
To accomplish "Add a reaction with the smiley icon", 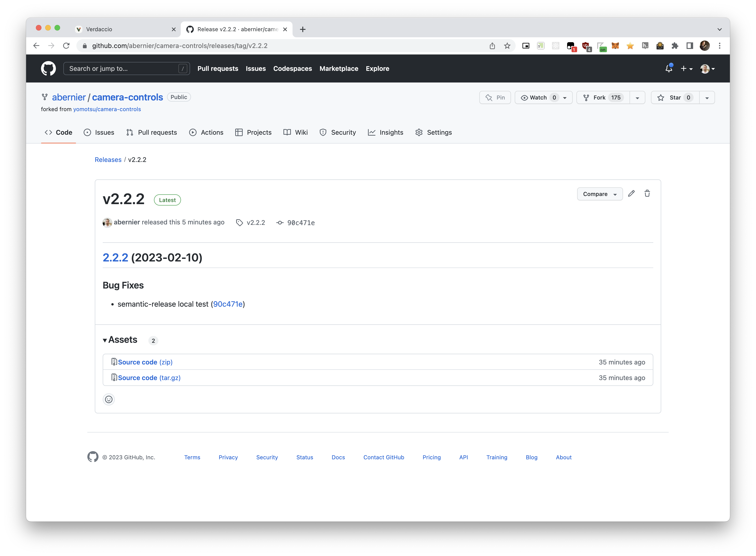I will (x=109, y=399).
